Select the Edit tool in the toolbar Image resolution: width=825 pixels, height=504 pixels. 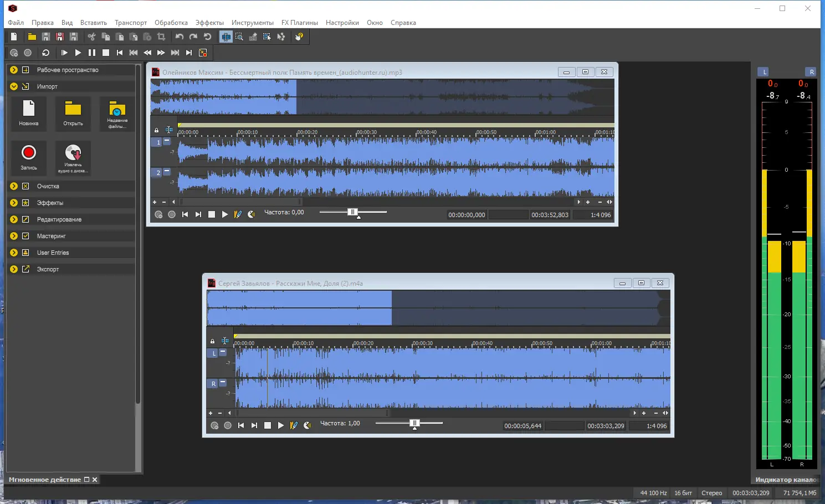226,37
